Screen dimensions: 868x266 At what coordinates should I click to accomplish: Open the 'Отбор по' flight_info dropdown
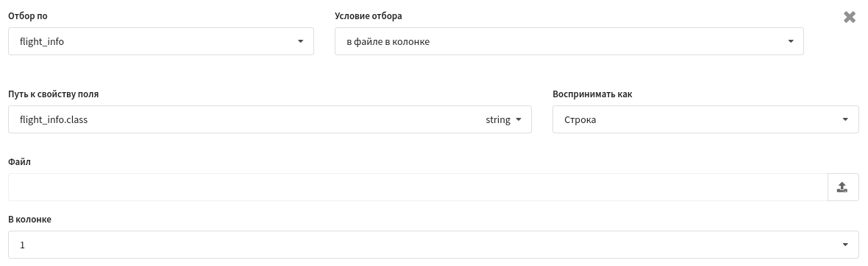click(161, 41)
